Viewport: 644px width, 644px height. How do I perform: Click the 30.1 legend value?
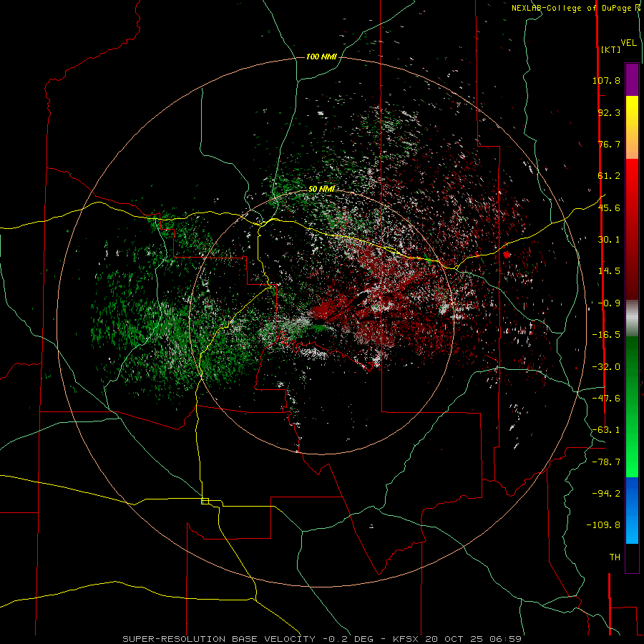609,240
